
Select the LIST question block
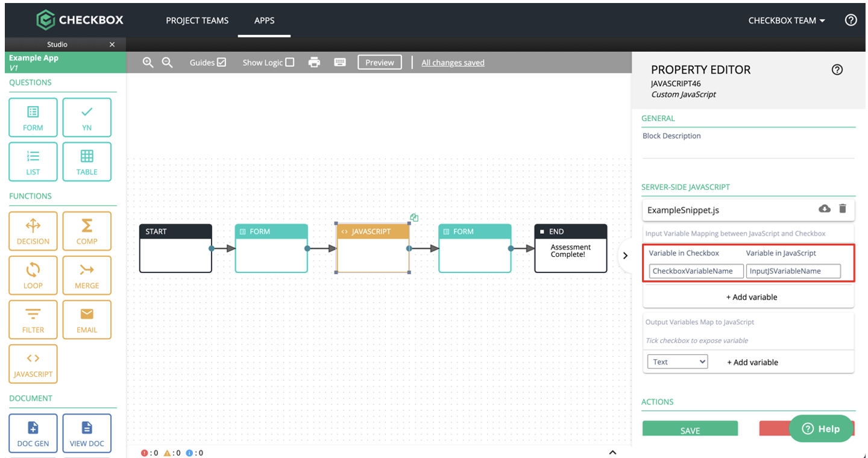tap(33, 162)
